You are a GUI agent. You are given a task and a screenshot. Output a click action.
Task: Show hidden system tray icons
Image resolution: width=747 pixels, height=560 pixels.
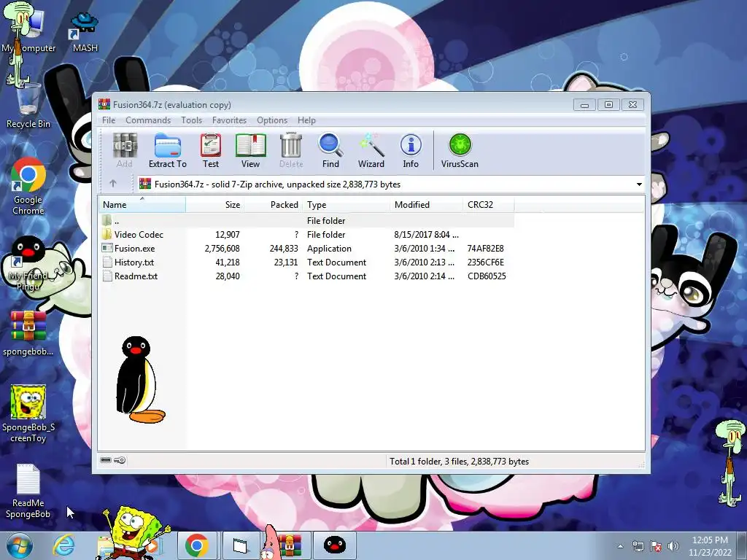620,546
